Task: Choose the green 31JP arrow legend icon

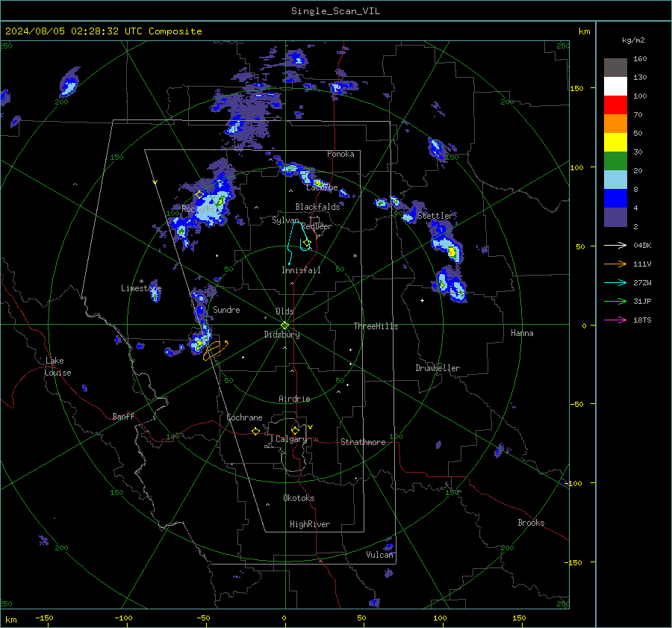Action: pos(615,302)
